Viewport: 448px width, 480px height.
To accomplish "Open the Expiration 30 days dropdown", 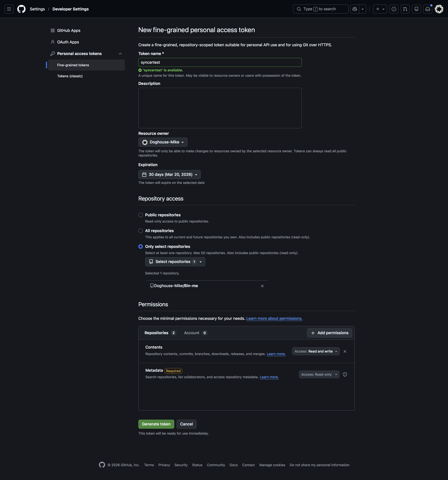I will pyautogui.click(x=169, y=175).
